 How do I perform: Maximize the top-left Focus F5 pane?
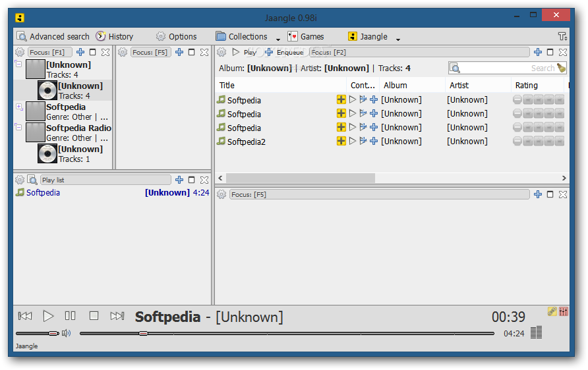[192, 52]
